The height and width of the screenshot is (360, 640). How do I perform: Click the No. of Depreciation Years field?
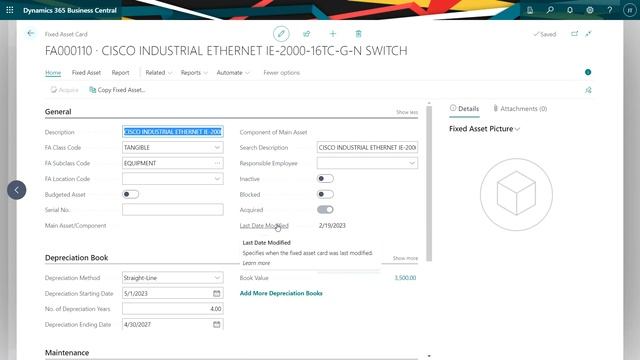(173, 309)
